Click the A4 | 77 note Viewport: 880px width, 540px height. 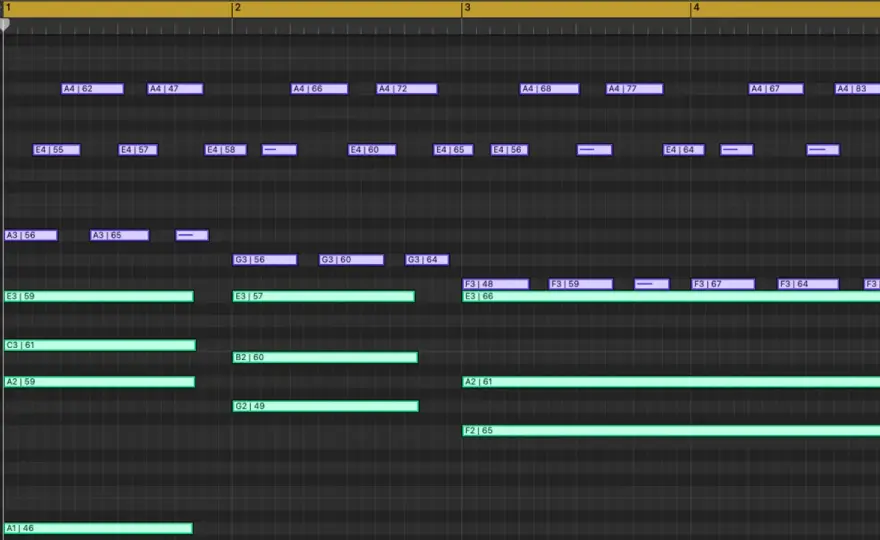634,89
